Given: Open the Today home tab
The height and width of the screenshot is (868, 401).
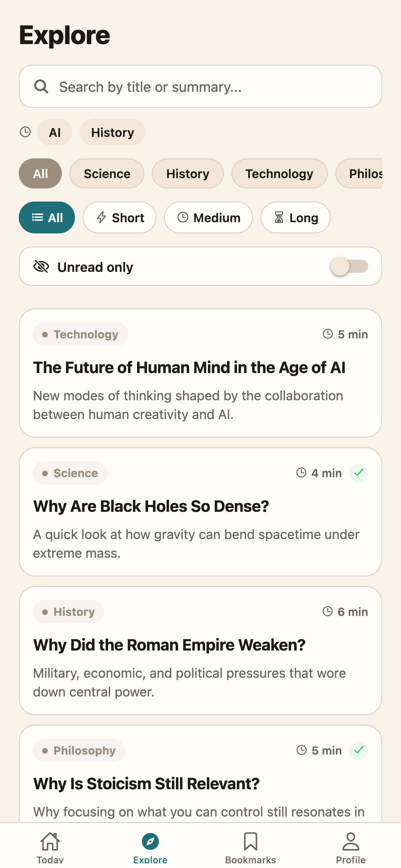Looking at the screenshot, I should click(50, 847).
